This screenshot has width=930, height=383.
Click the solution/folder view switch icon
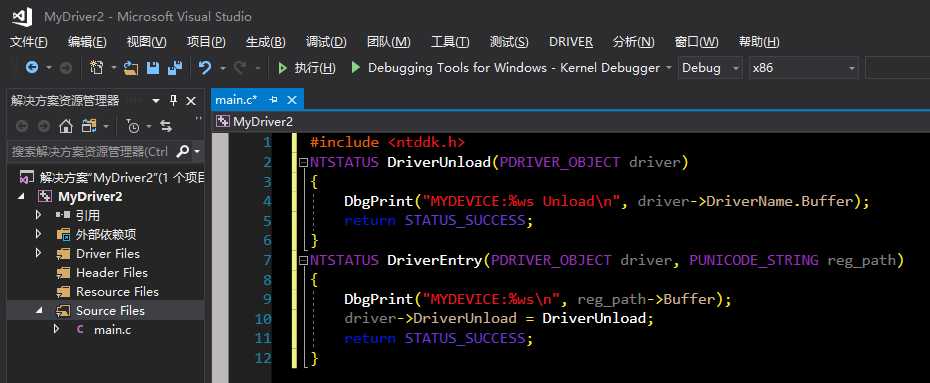(89, 126)
